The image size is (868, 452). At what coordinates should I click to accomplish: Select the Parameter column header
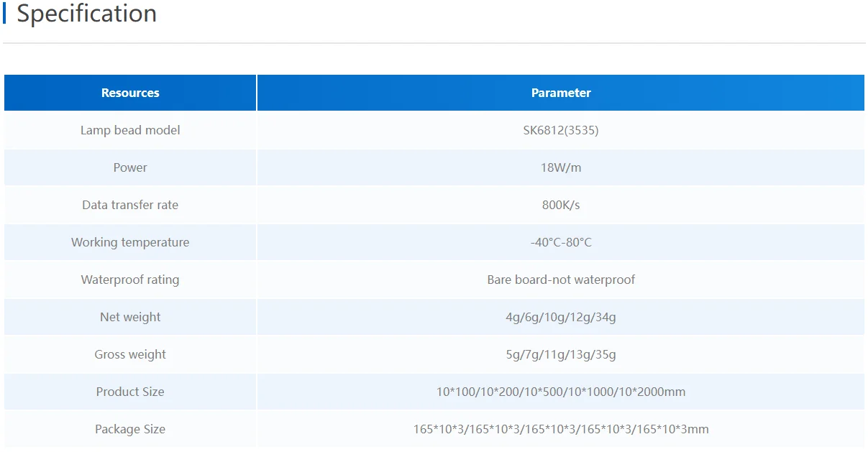(560, 93)
